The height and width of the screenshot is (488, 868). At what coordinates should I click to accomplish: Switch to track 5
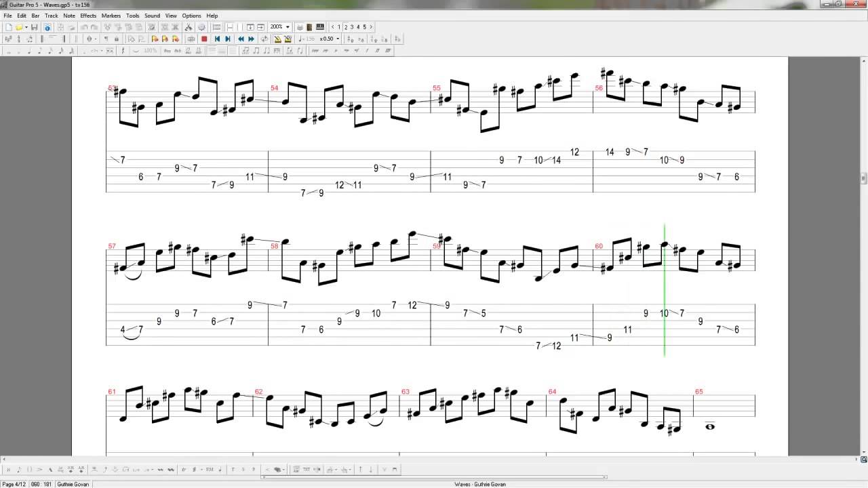[x=365, y=27]
